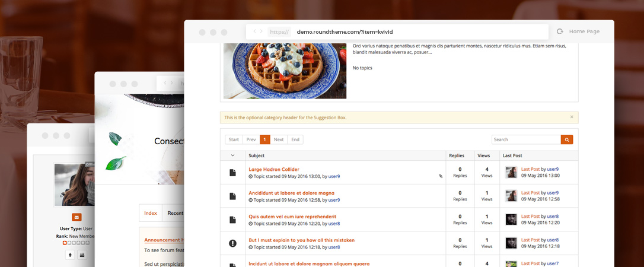This screenshot has width=644, height=267.
Task: Click the rank star icon under New Member
Action: [x=65, y=243]
